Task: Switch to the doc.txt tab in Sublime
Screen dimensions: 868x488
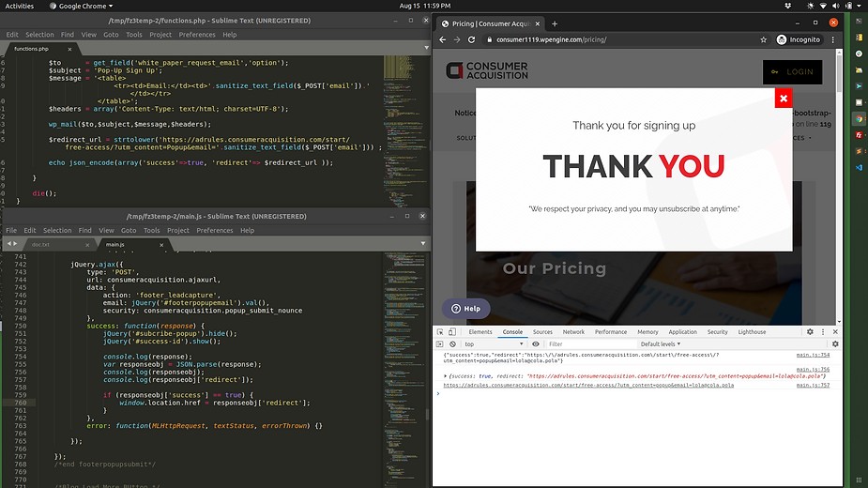Action: (40, 245)
